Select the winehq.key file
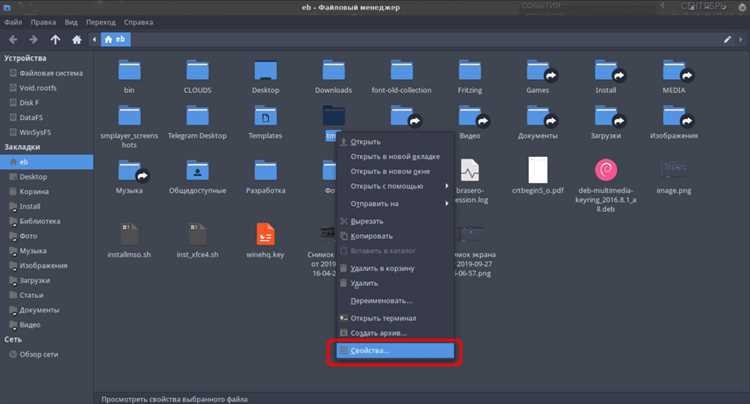 point(265,240)
